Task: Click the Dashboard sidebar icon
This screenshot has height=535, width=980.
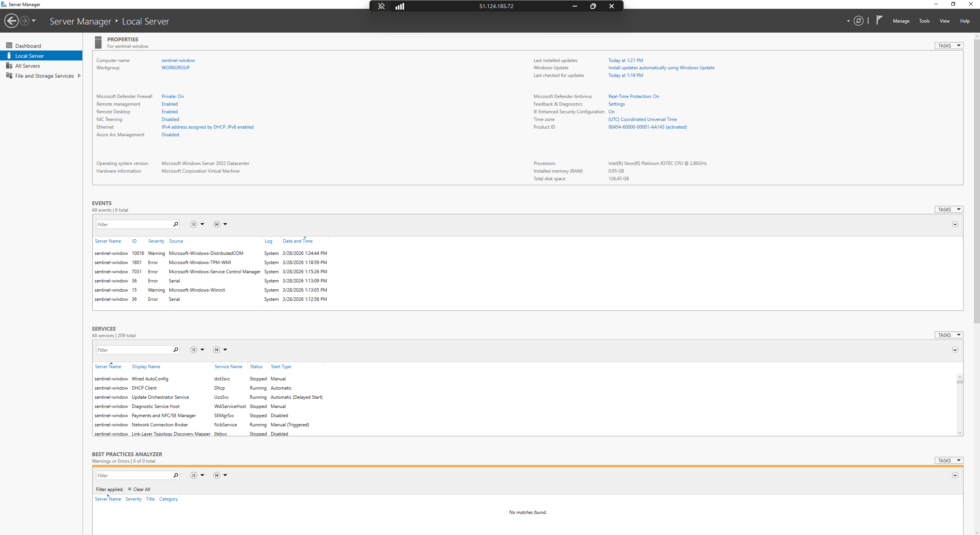Action: click(x=9, y=46)
